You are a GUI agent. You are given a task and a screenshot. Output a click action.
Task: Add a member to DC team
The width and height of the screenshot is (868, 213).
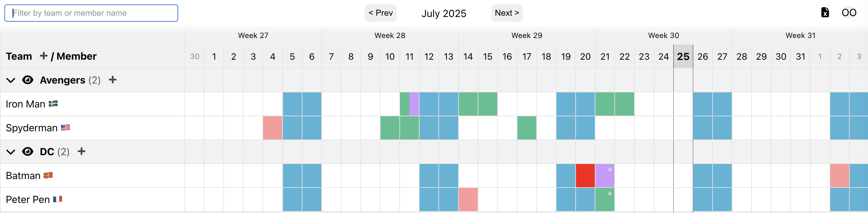(x=81, y=151)
